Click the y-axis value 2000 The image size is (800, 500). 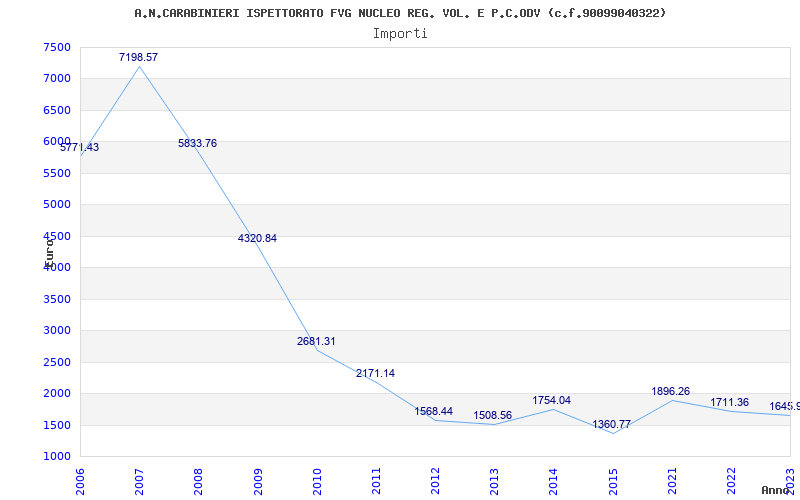pyautogui.click(x=57, y=393)
